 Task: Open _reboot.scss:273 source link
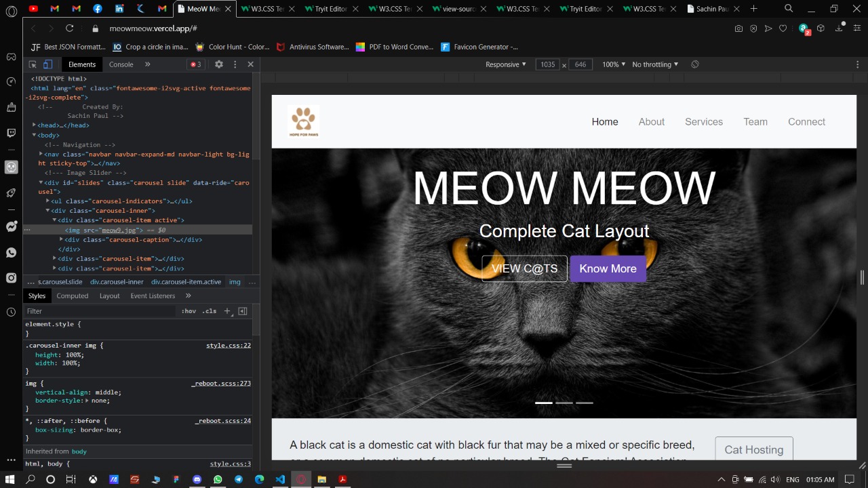click(221, 384)
